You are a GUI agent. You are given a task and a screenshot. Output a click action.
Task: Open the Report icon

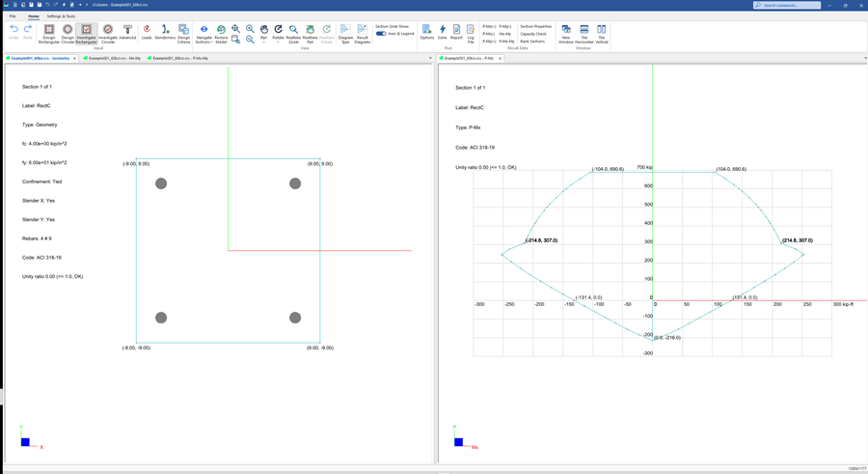pos(457,29)
